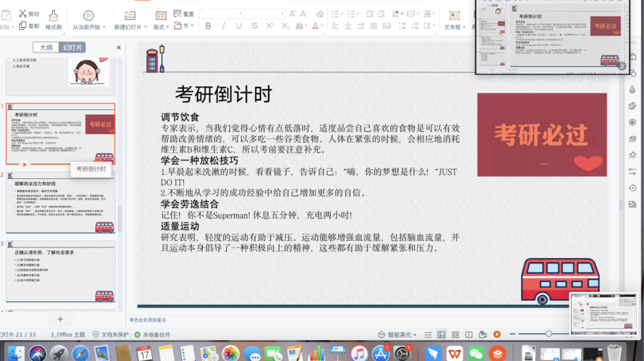Click the 本地备份开 status button
Screen dimensions: 644x361
click(x=153, y=335)
